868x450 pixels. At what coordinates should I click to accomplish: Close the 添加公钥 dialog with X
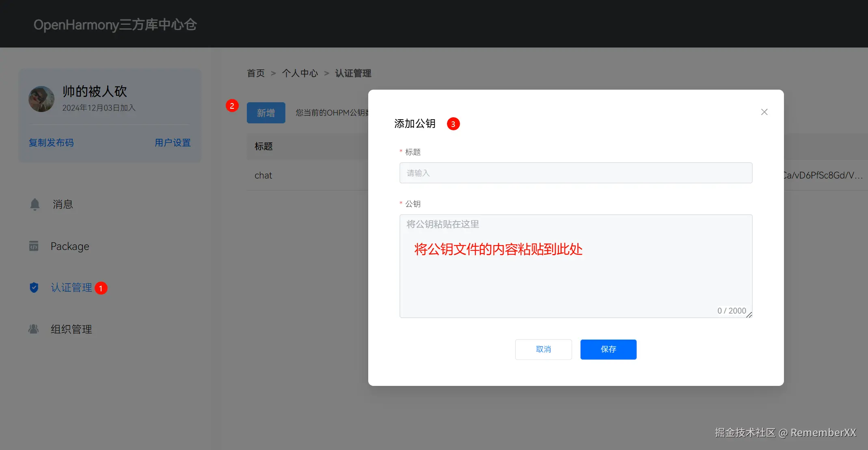click(764, 112)
